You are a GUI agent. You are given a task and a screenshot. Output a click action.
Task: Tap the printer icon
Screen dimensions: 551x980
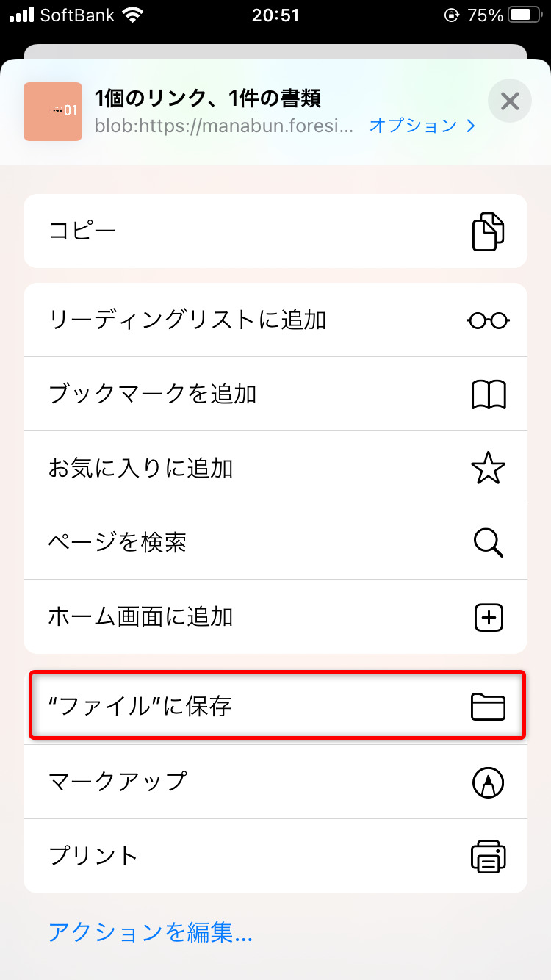click(x=489, y=856)
